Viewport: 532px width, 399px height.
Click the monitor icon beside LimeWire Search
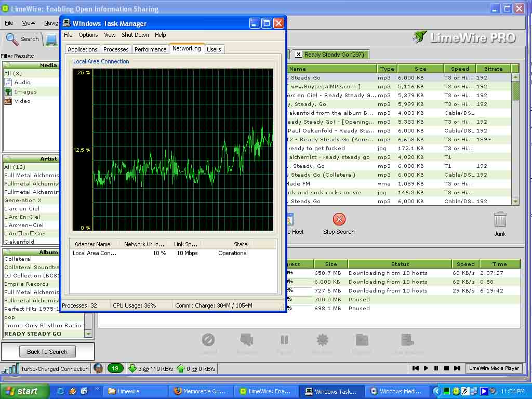[x=51, y=39]
